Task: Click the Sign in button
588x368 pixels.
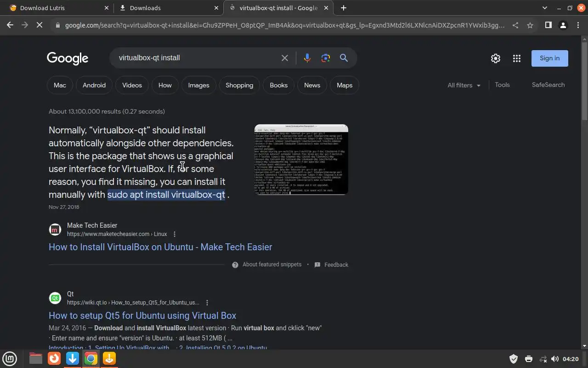Action: 550,58
